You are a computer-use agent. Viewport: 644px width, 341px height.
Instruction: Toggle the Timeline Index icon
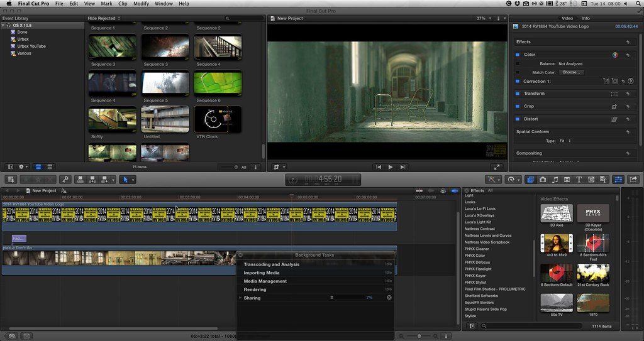point(26,336)
